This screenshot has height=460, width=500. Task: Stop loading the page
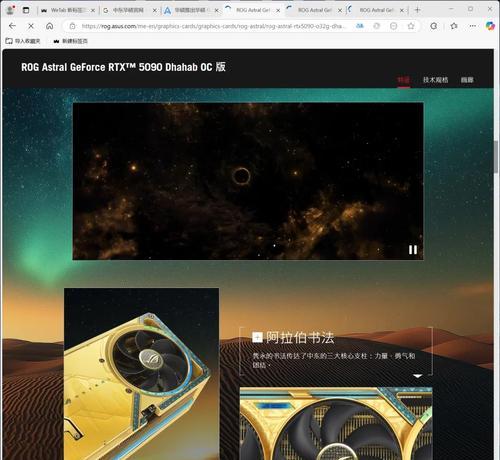(x=31, y=26)
